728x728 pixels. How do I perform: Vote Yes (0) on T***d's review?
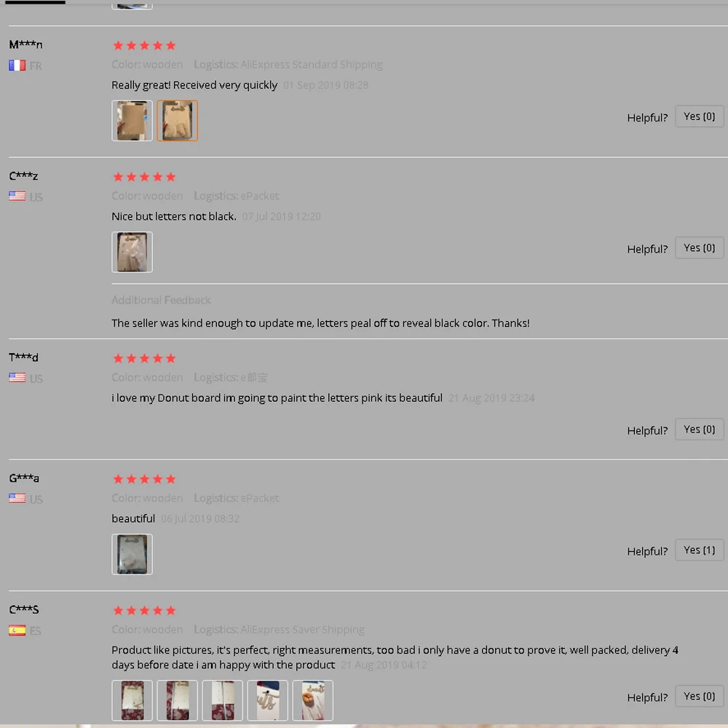pyautogui.click(x=699, y=430)
